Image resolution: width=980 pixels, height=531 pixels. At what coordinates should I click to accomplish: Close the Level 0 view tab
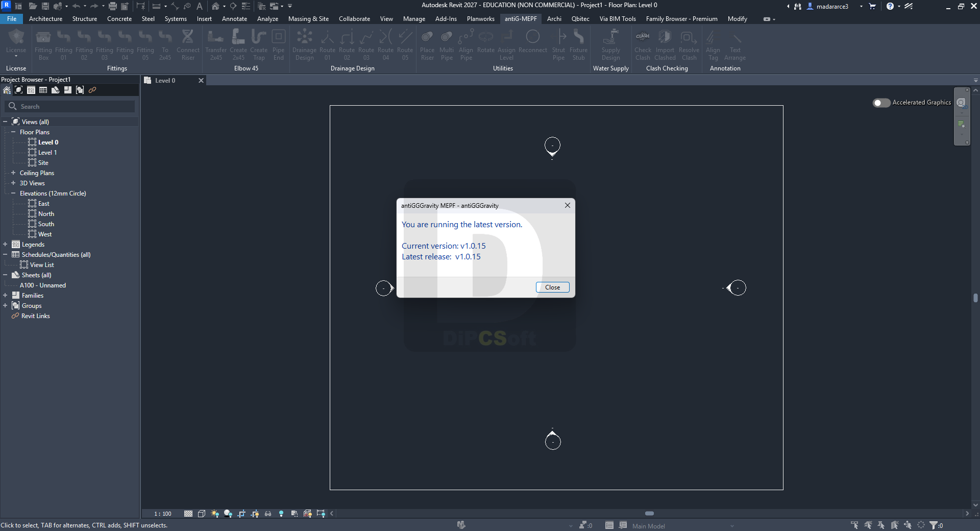click(x=201, y=81)
